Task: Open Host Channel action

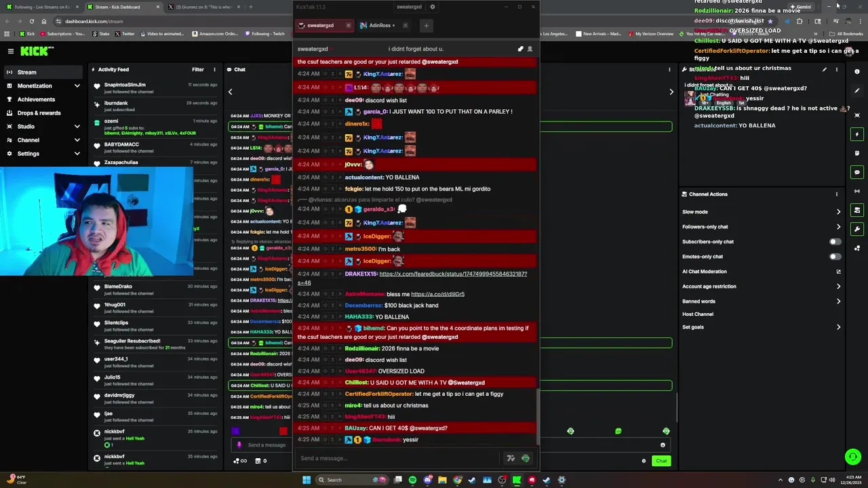Action: 698,314
